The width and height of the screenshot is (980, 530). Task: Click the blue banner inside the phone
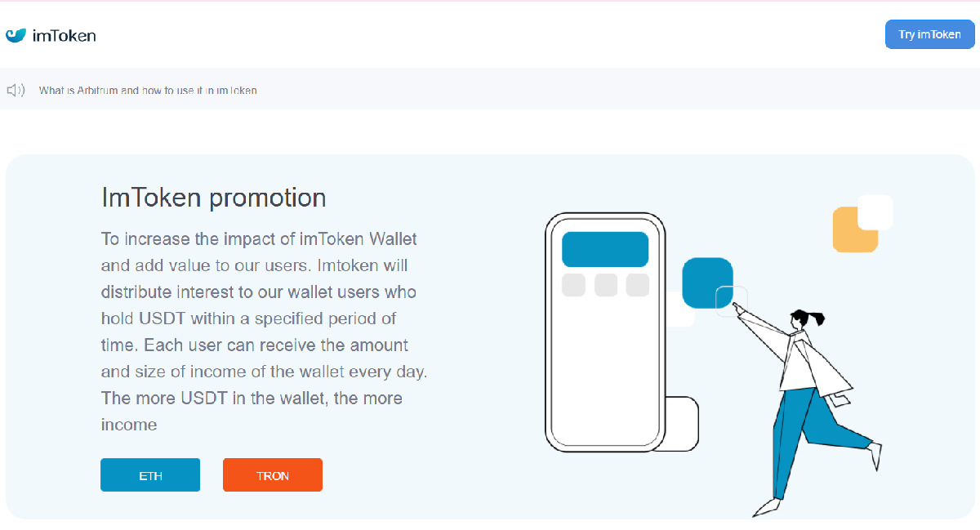(x=605, y=249)
